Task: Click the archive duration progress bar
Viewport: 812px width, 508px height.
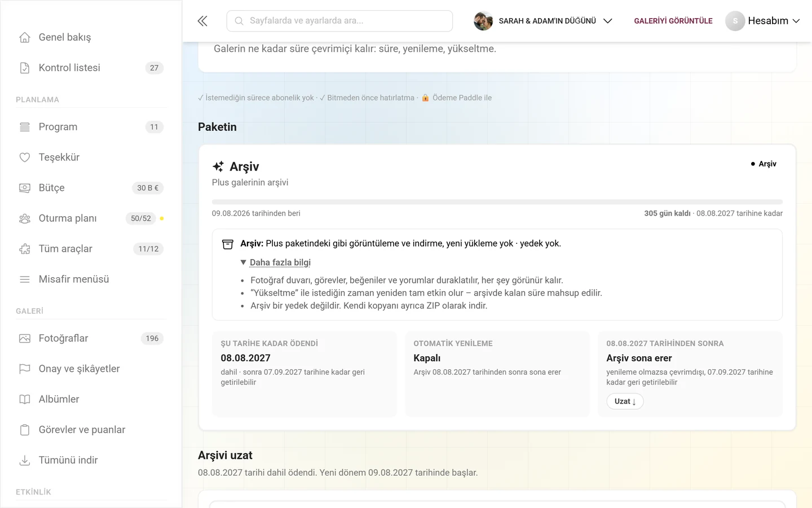Action: [x=497, y=202]
